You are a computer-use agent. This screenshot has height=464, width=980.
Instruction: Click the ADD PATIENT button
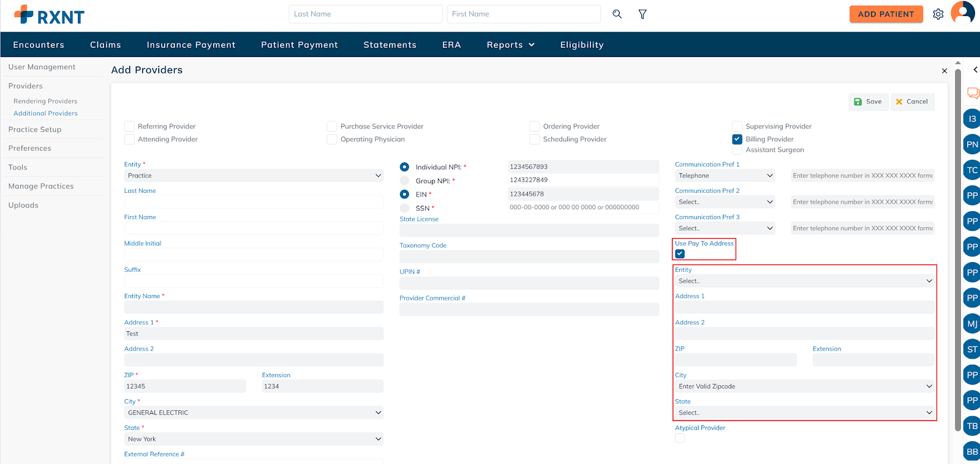point(886,14)
